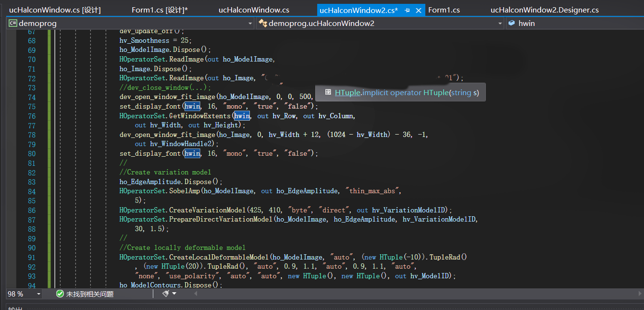This screenshot has width=644, height=310.
Task: Select the Form1.cs code tab
Action: (444, 10)
